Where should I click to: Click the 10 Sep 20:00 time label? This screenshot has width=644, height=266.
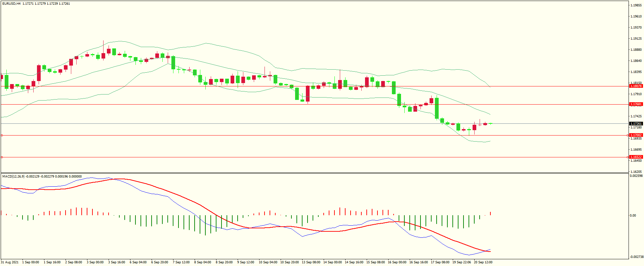click(x=289, y=262)
